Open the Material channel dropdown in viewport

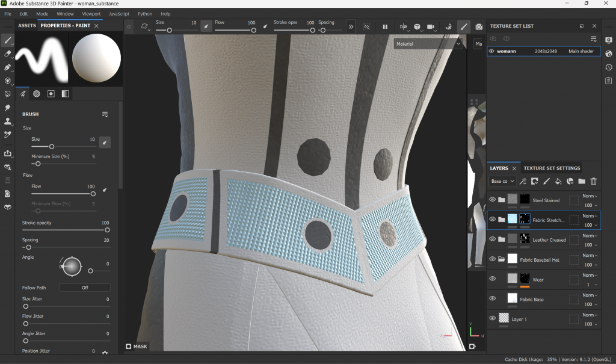[x=428, y=44]
